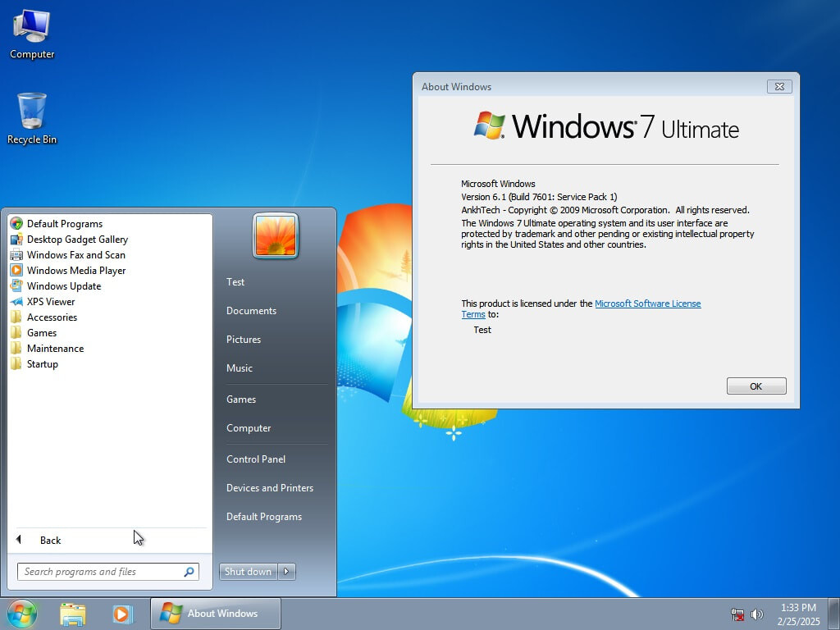Click the About Windows taskbar button
Viewport: 840px width, 630px height.
pos(216,614)
